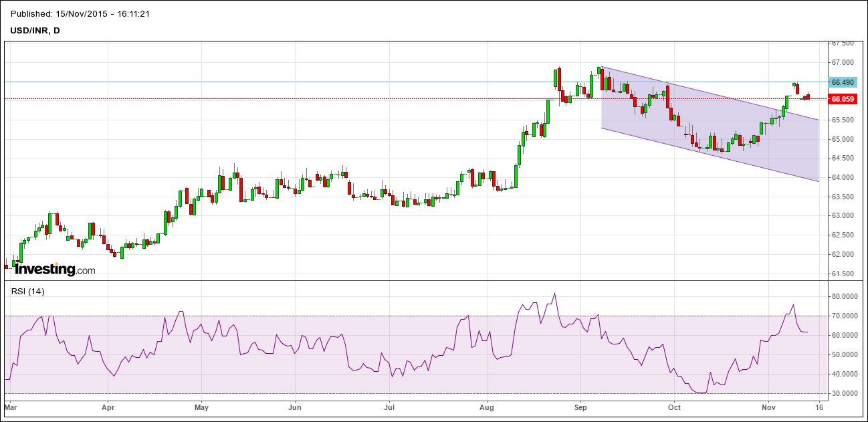Click the 50.0000 RSI axis value
This screenshot has width=868, height=422.
(x=843, y=354)
